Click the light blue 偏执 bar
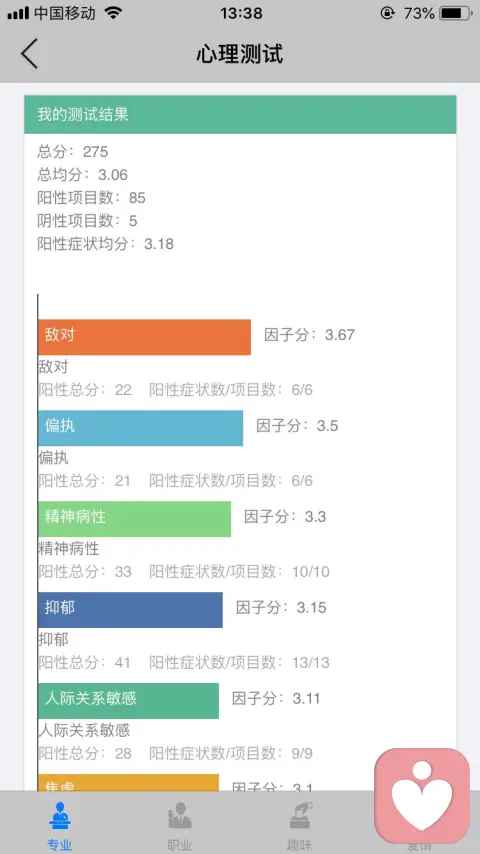The image size is (480, 854). (141, 428)
